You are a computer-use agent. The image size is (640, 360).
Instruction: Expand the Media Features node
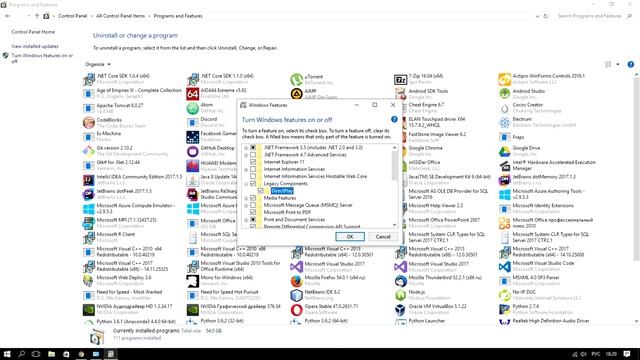(x=246, y=198)
